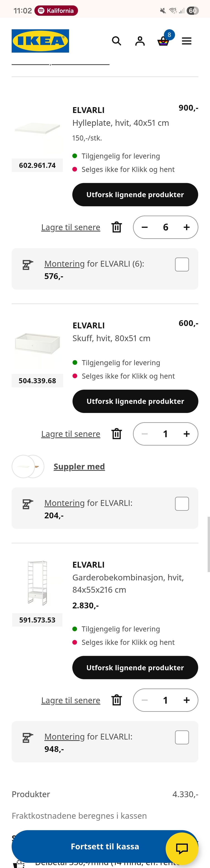
Task: Check Montering for ELVARLI 204,- box
Action: (182, 504)
